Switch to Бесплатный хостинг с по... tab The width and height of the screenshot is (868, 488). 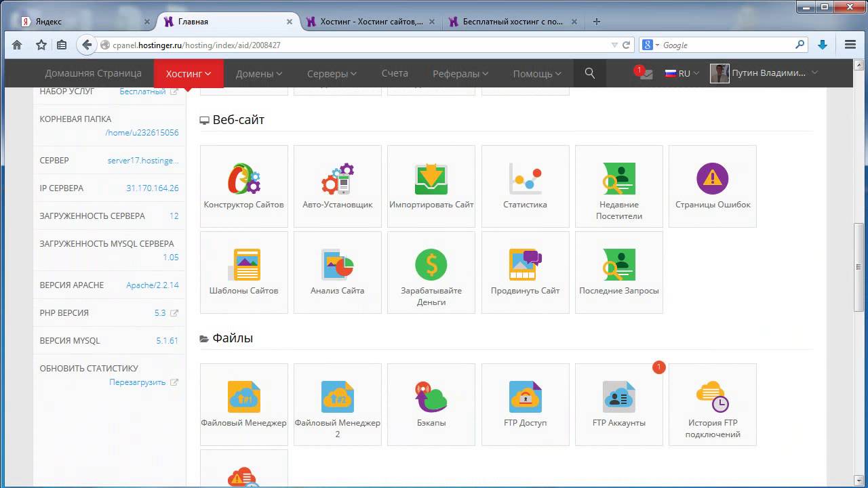[x=514, y=22]
